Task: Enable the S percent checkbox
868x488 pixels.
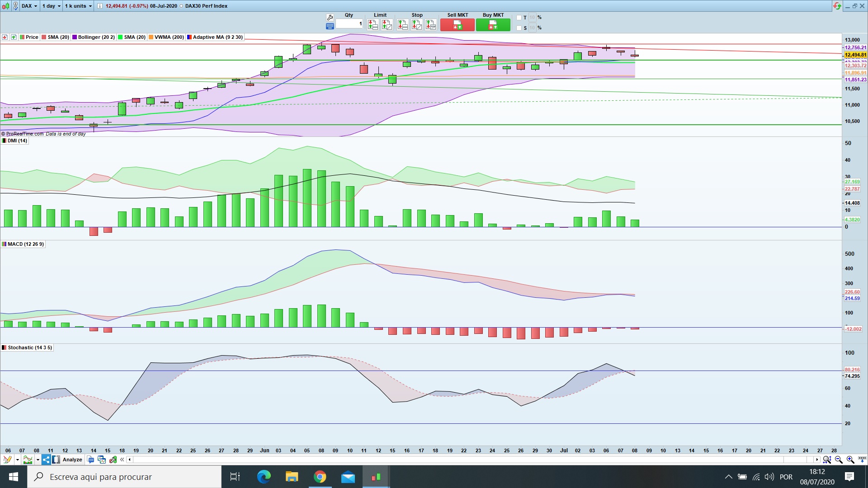Action: [x=519, y=28]
